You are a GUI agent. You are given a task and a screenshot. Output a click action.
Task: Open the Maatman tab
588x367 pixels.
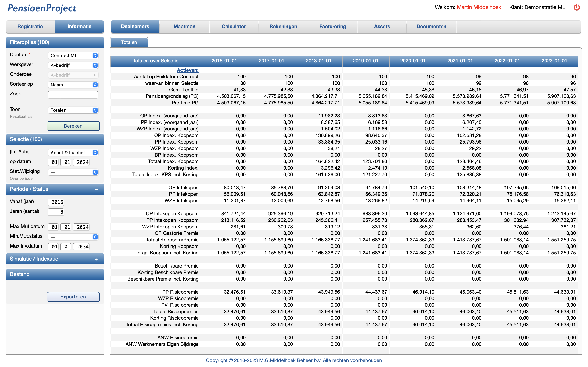point(184,27)
